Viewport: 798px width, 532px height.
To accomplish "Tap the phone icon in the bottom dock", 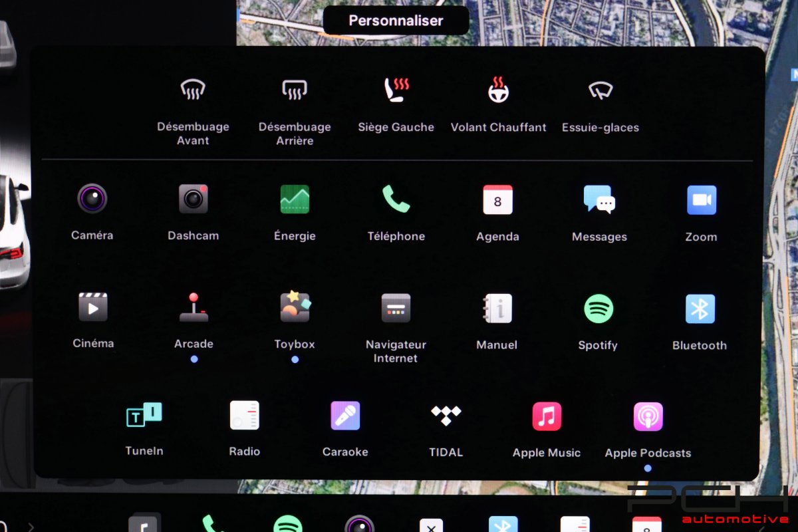I will pyautogui.click(x=213, y=525).
